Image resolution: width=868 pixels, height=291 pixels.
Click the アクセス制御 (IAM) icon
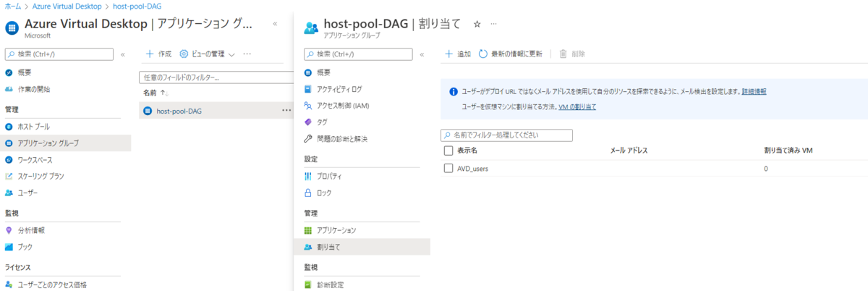(309, 106)
